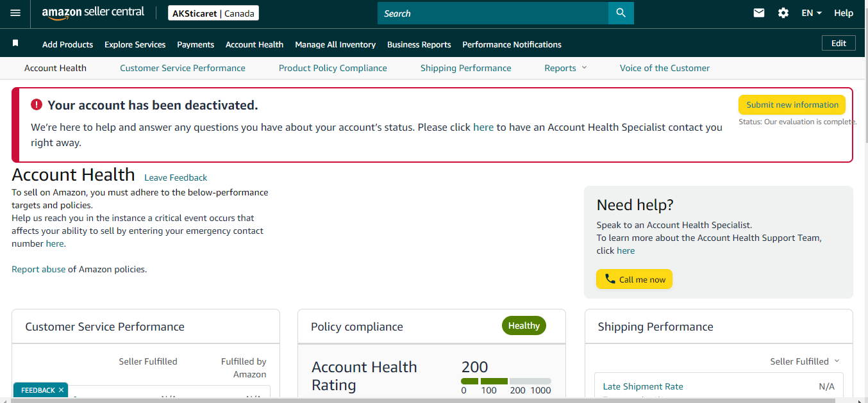Click the Edit button

839,43
